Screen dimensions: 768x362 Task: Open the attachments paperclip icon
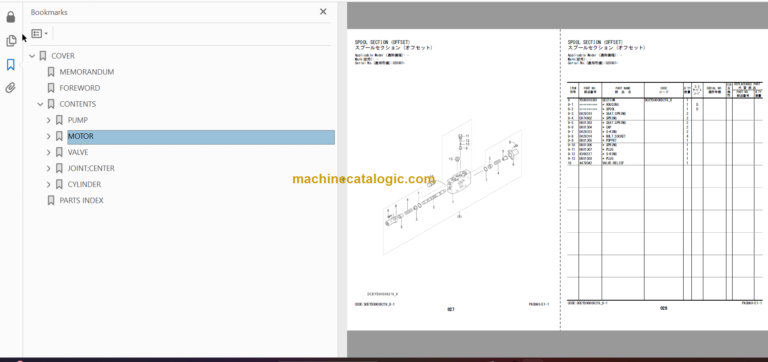pyautogui.click(x=11, y=88)
